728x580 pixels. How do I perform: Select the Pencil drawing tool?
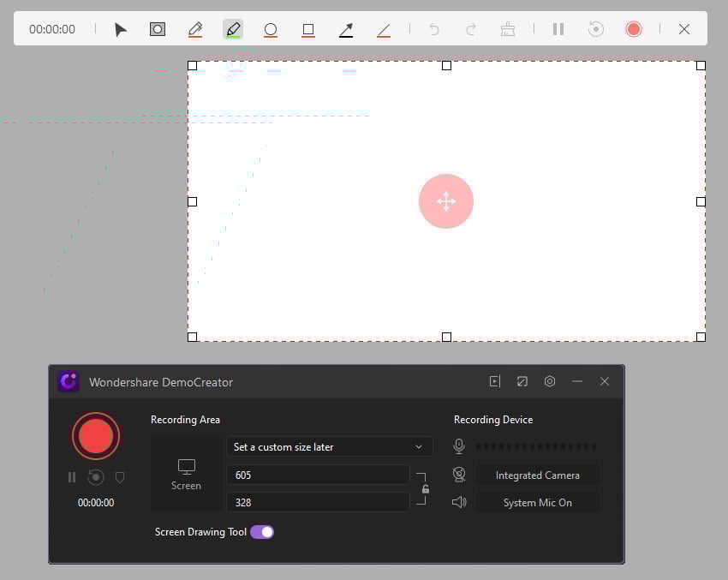click(x=195, y=29)
